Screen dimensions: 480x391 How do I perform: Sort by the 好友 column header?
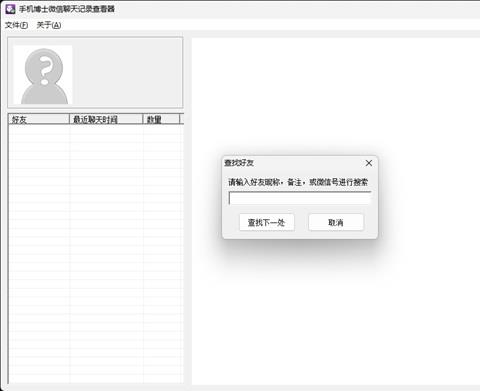coord(39,119)
